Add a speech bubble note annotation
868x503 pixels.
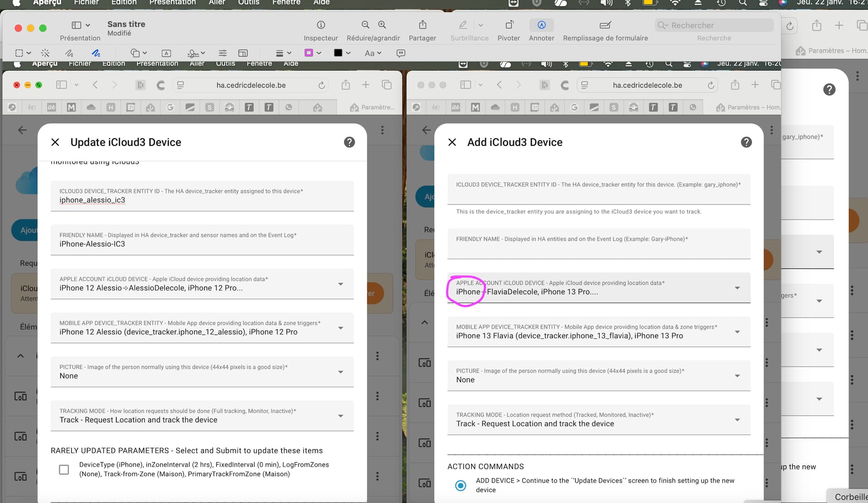coord(401,53)
